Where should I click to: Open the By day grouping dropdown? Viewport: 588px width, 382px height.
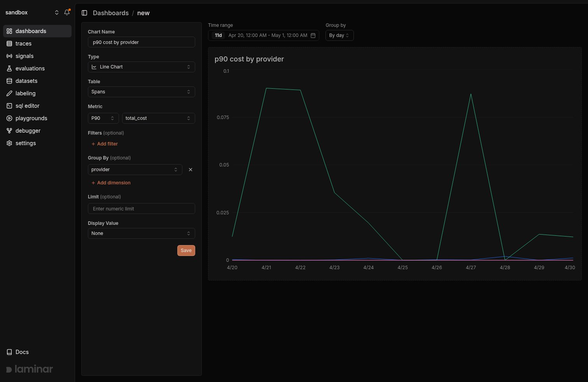[339, 35]
